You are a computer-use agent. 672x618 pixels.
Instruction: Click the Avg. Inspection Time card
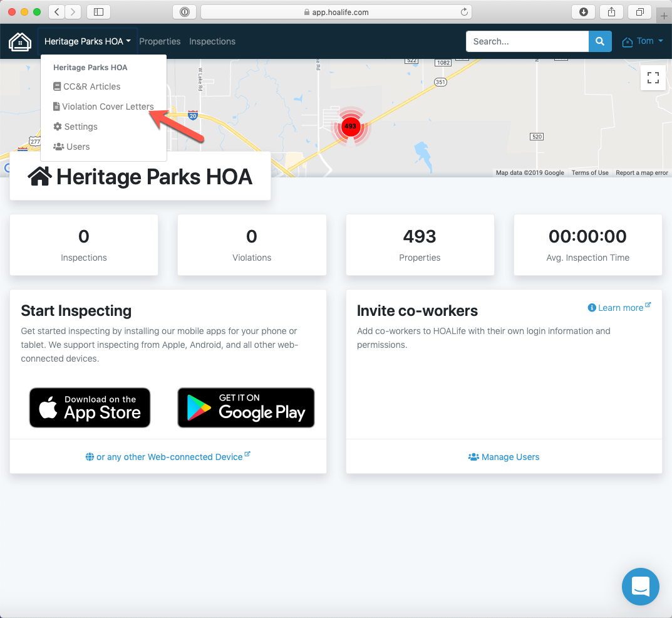(588, 245)
